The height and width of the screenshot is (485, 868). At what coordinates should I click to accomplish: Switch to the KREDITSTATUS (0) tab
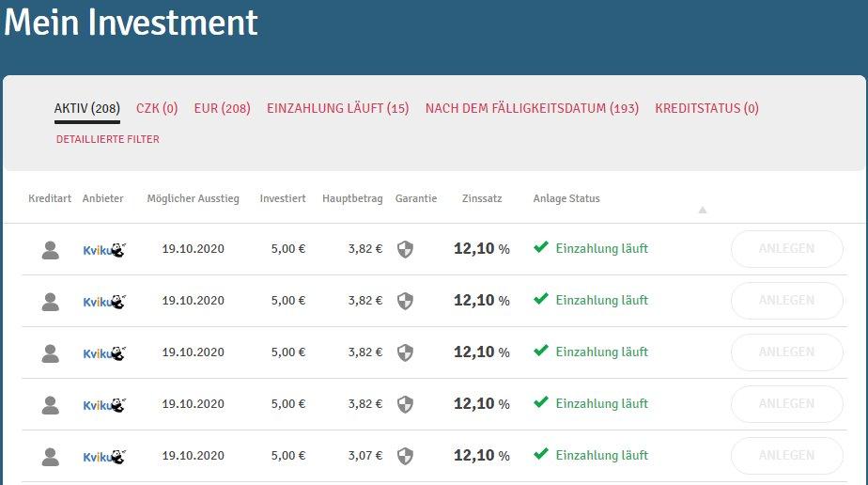point(706,108)
